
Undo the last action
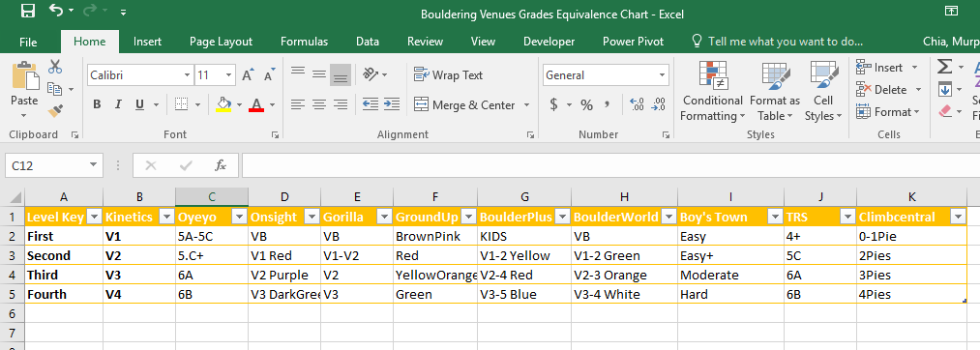click(x=56, y=11)
